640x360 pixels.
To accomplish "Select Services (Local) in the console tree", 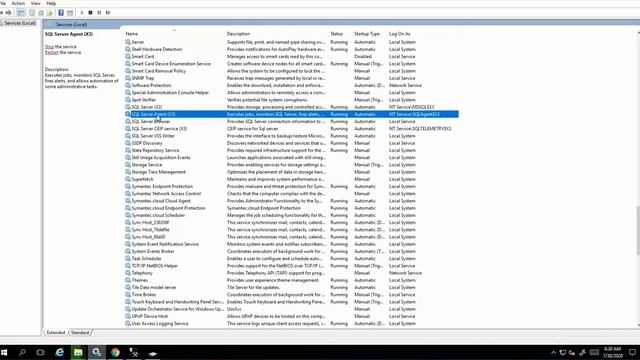I will 20,23.
